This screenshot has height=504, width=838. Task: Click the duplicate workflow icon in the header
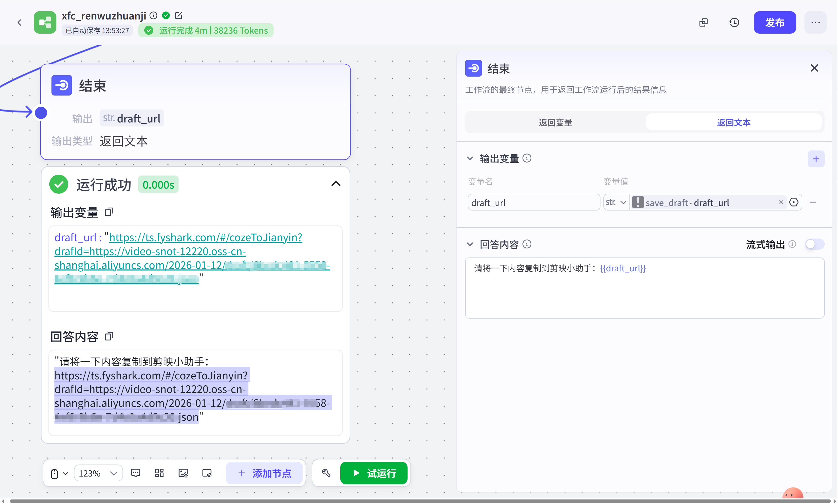[x=703, y=22]
